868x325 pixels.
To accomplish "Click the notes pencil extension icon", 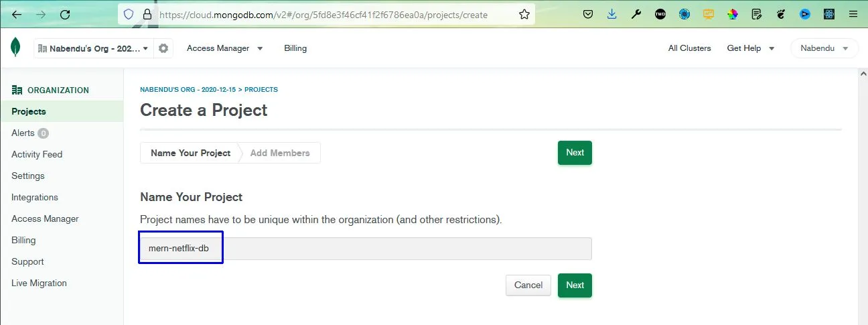I will click(757, 14).
